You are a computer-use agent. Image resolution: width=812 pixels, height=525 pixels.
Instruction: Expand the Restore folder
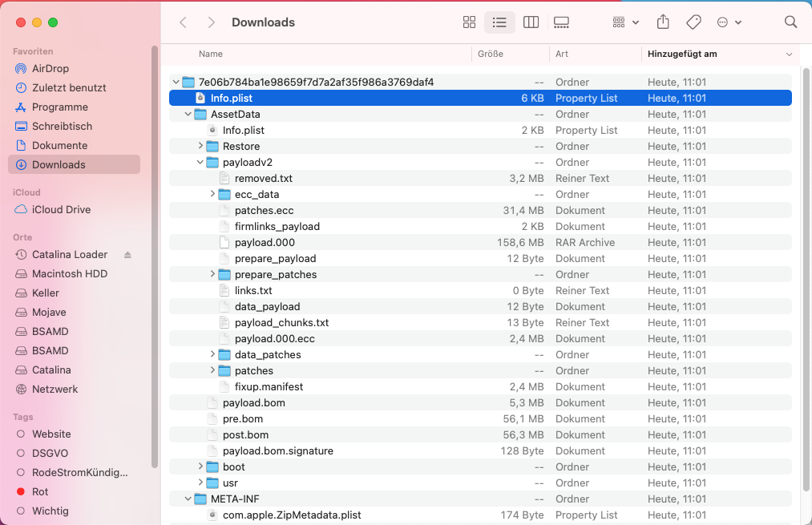pyautogui.click(x=200, y=146)
